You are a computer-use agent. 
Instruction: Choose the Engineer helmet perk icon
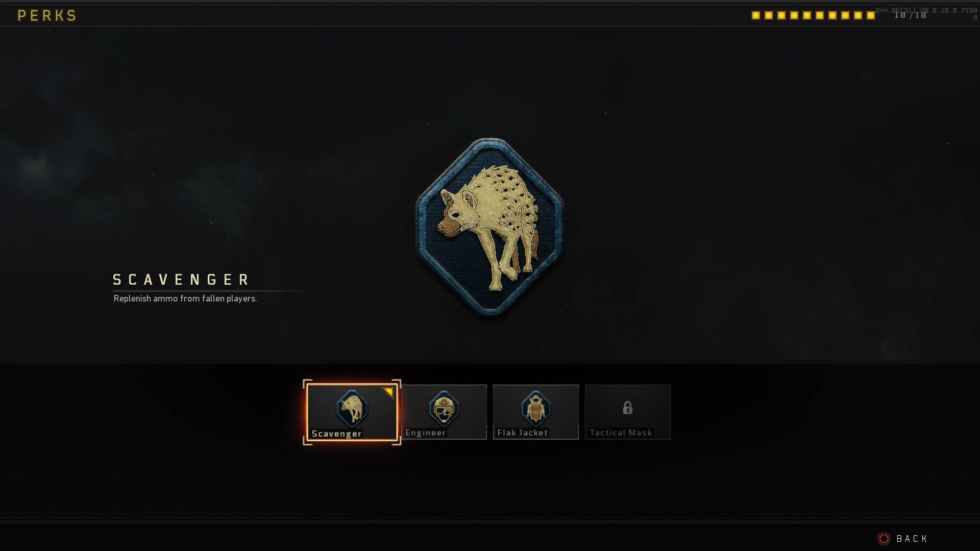pos(444,408)
